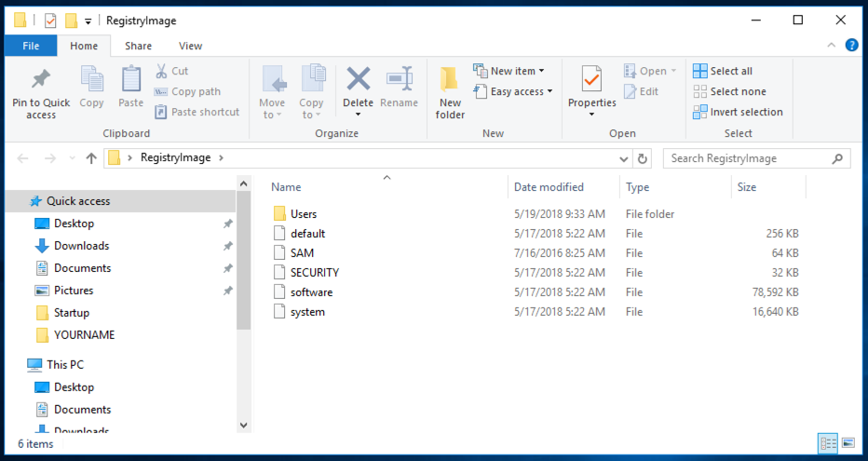868x461 pixels.
Task: Sort files by the Name column
Action: click(x=286, y=187)
